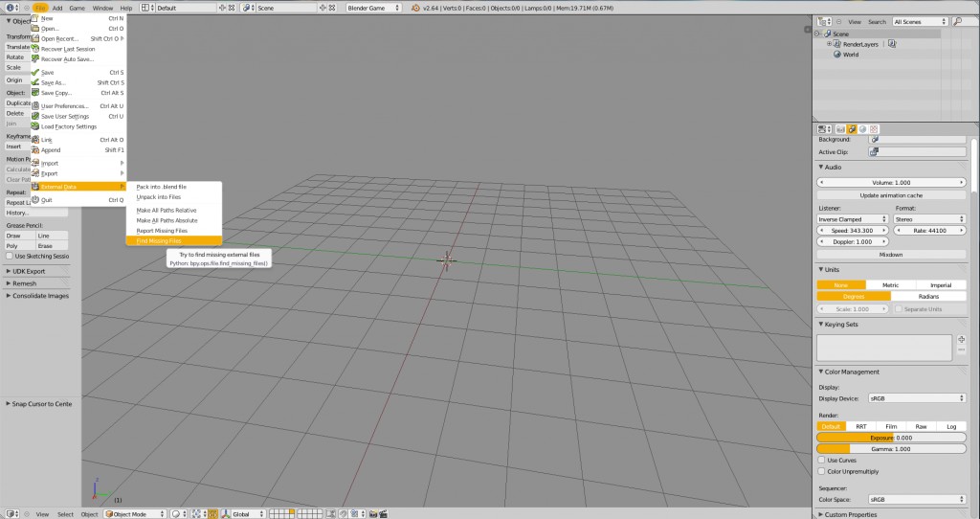This screenshot has height=519, width=980.
Task: Click the 3D manipulator toggle icon
Action: pyautogui.click(x=212, y=514)
